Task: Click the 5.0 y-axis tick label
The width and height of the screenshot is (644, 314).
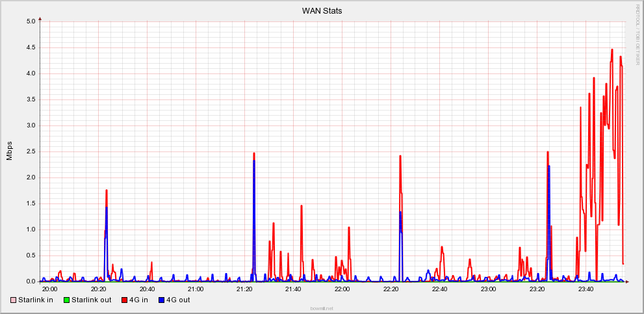Action: (x=30, y=21)
